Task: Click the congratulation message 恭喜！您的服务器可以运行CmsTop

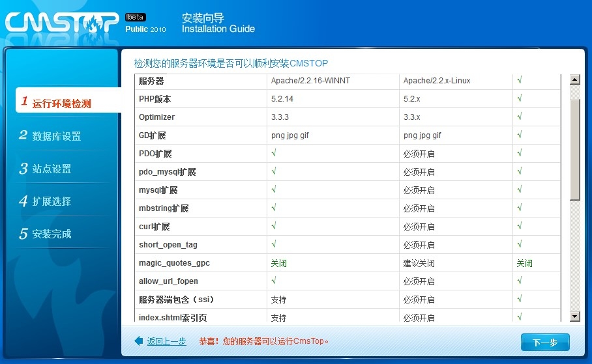Action: (263, 341)
